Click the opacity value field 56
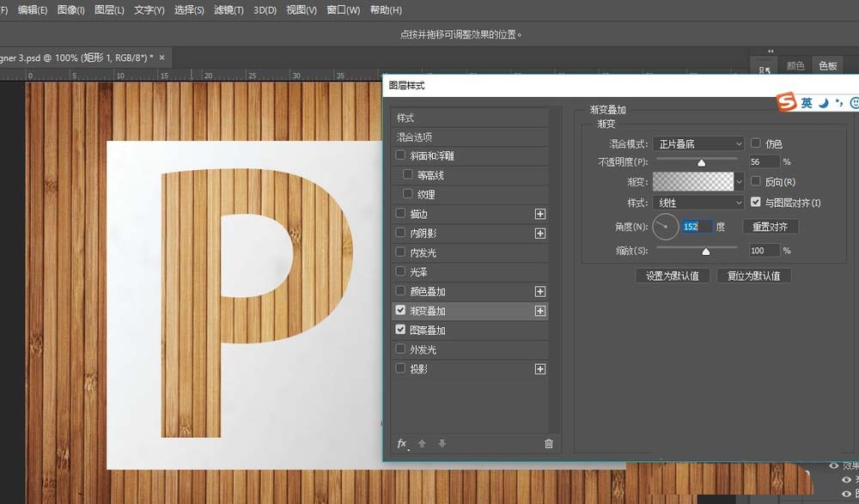859x504 pixels. point(765,161)
